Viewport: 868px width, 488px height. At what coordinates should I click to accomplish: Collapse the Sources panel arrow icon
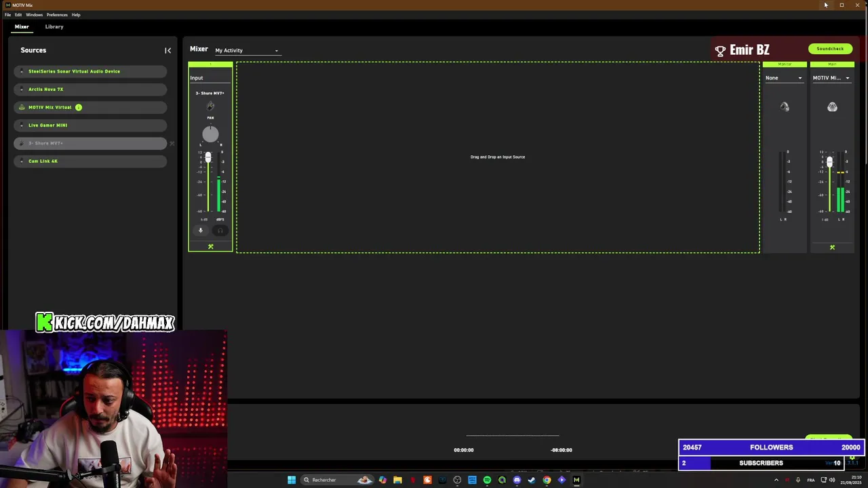[x=167, y=50]
